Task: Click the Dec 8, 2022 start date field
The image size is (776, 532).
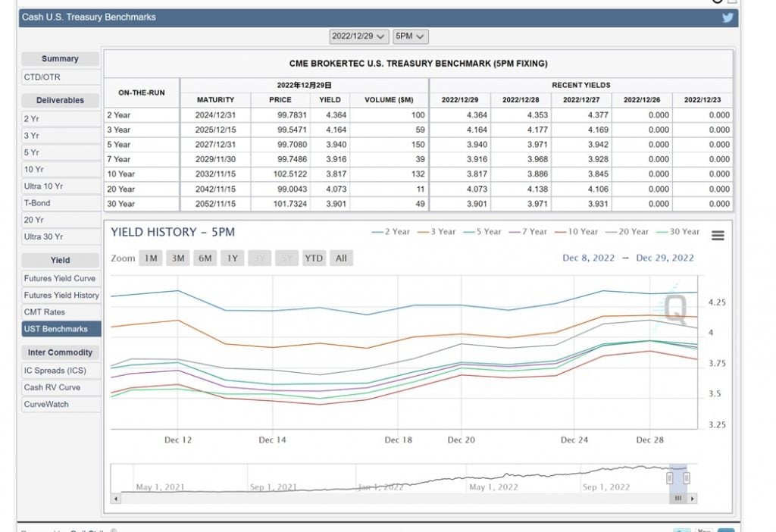Action: [588, 258]
